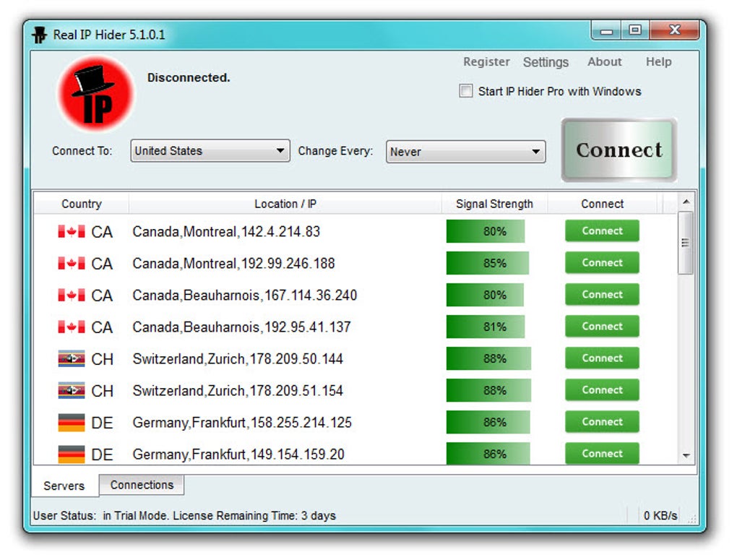Connect to Montreal server 142.4.214.83
The height and width of the screenshot is (560, 737).
tap(602, 231)
